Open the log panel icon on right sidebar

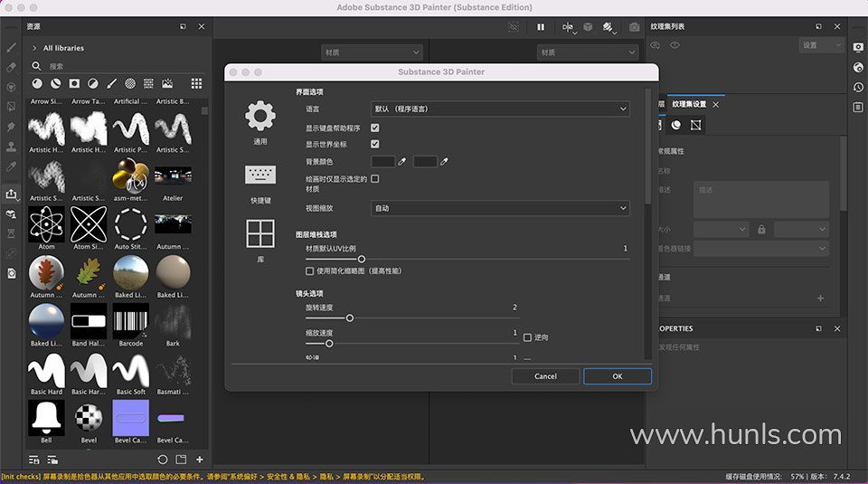tap(858, 107)
